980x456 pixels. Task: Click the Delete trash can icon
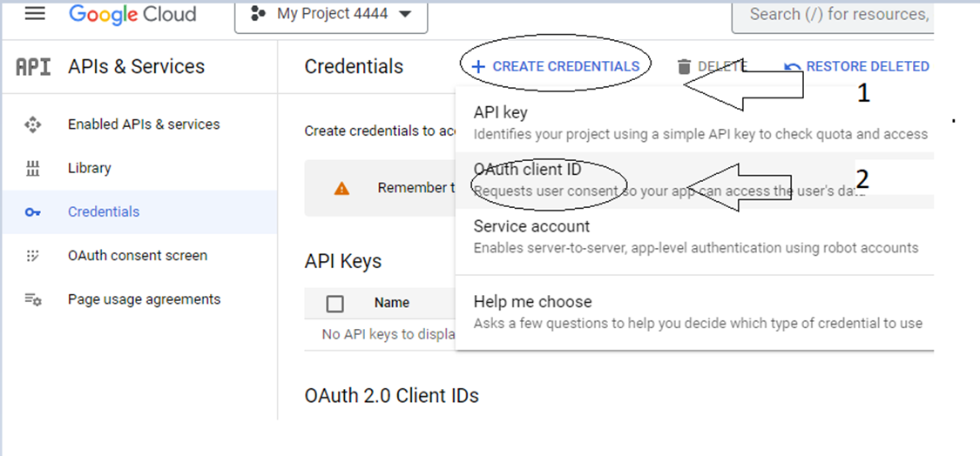685,67
